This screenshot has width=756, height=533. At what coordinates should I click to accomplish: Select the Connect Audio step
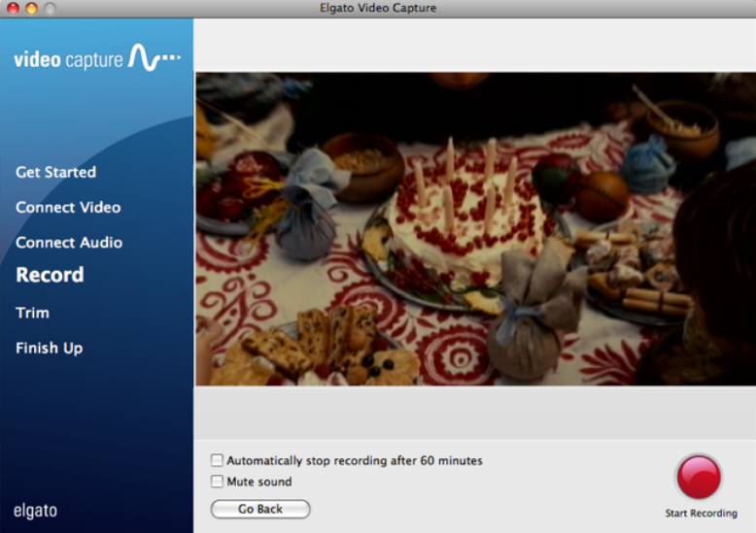[x=69, y=243]
